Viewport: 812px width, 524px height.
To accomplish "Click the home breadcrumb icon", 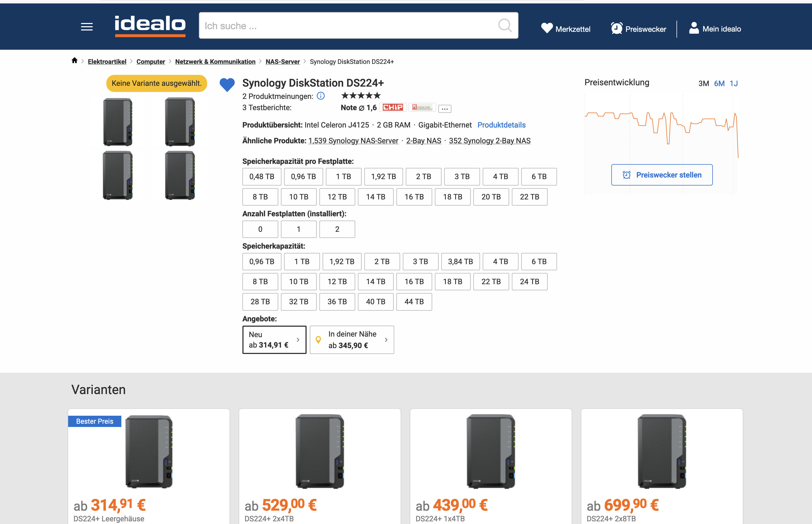I will point(75,61).
